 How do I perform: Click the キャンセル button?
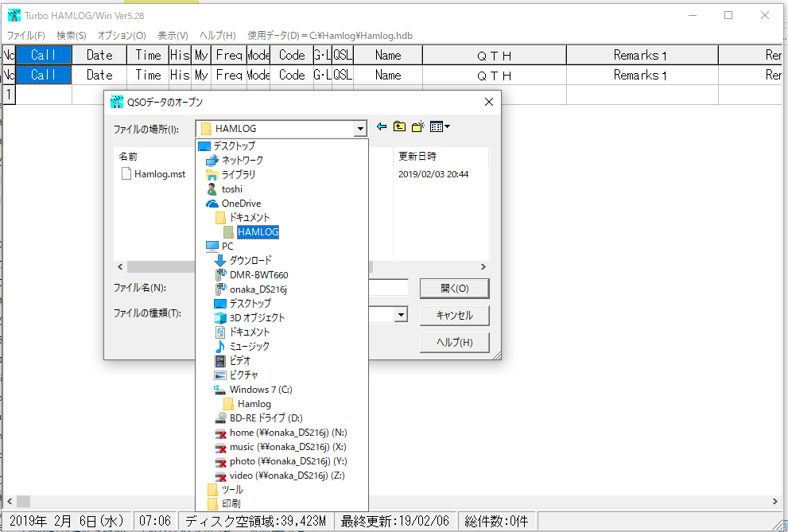pyautogui.click(x=454, y=316)
